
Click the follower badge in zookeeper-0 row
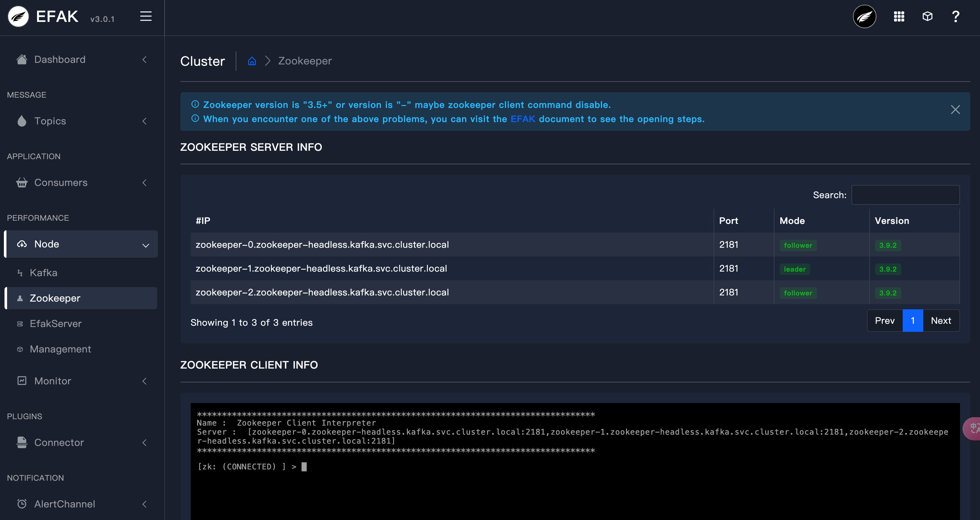[798, 246]
